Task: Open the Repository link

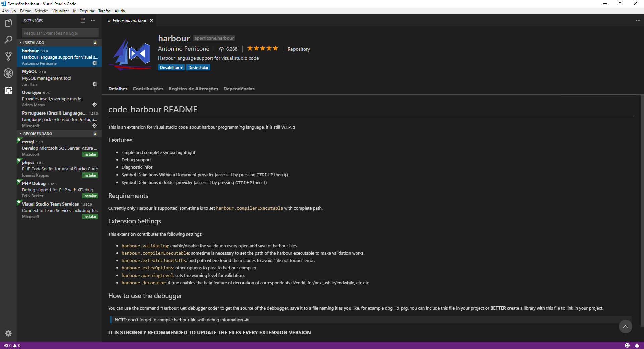Action: click(299, 49)
